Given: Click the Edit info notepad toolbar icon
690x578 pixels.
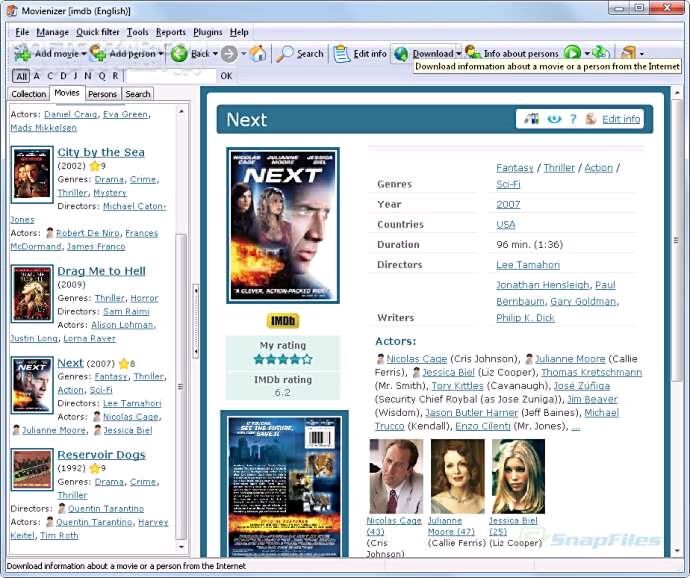Looking at the screenshot, I should (341, 54).
